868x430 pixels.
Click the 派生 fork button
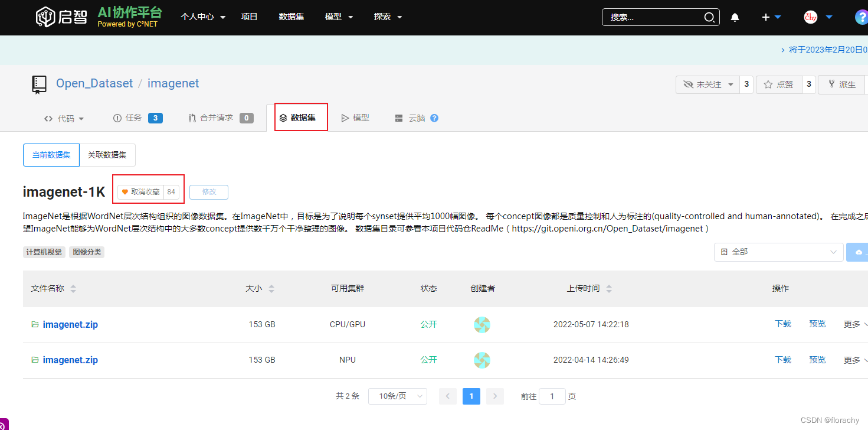(x=843, y=84)
